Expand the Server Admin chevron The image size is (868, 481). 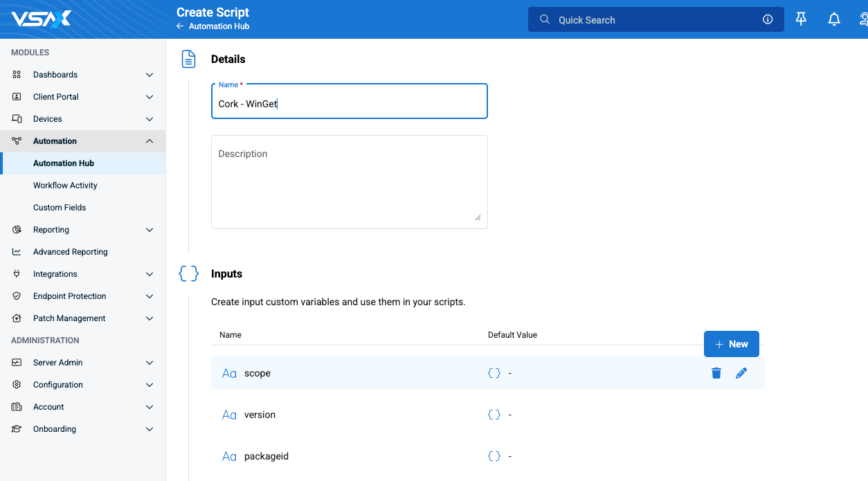pyautogui.click(x=150, y=363)
